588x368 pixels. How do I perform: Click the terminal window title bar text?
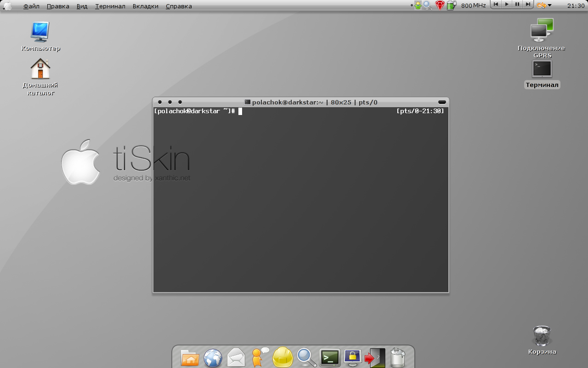click(x=315, y=102)
